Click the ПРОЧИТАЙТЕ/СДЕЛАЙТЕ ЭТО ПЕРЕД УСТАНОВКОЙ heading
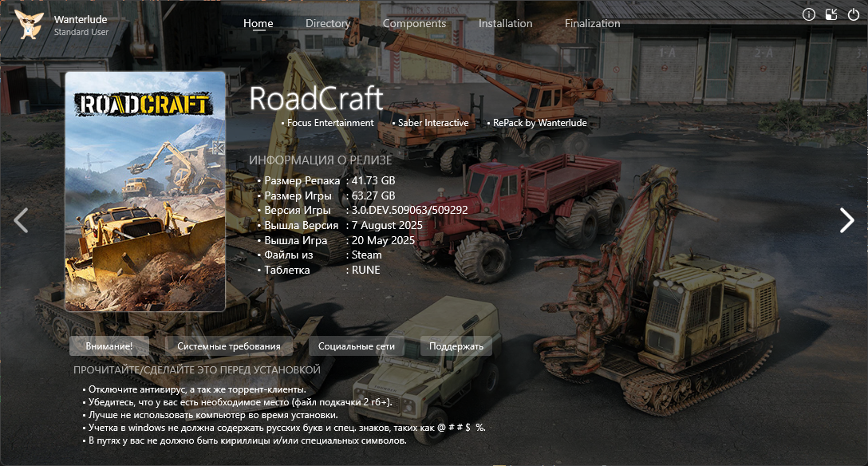 coord(197,369)
